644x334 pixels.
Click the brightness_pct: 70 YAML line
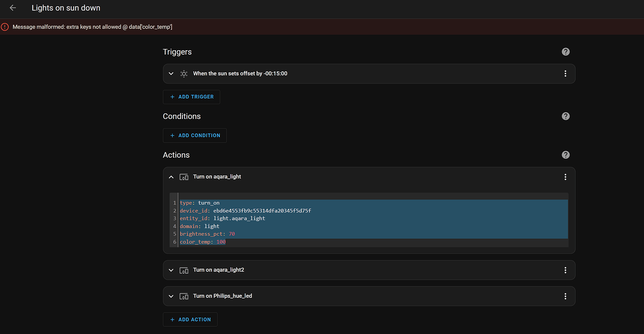coord(207,234)
